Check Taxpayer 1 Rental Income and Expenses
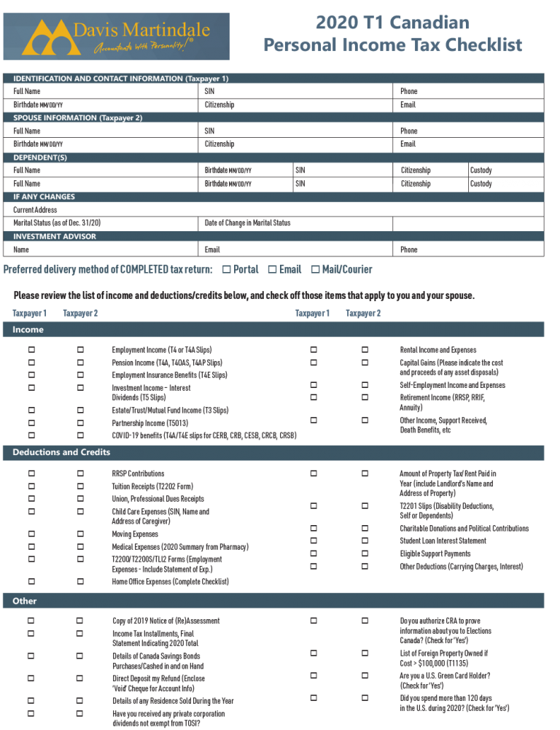Screen dimensions: 560x730 (314, 350)
